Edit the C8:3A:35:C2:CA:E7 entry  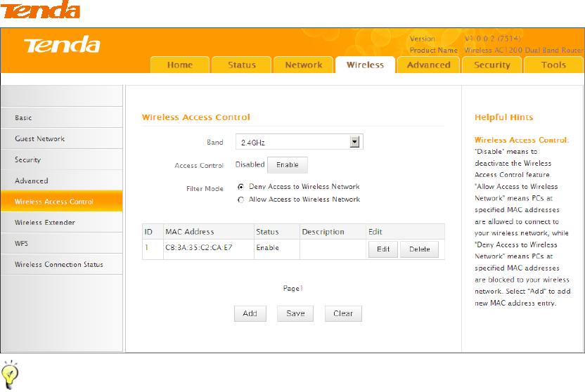(383, 249)
